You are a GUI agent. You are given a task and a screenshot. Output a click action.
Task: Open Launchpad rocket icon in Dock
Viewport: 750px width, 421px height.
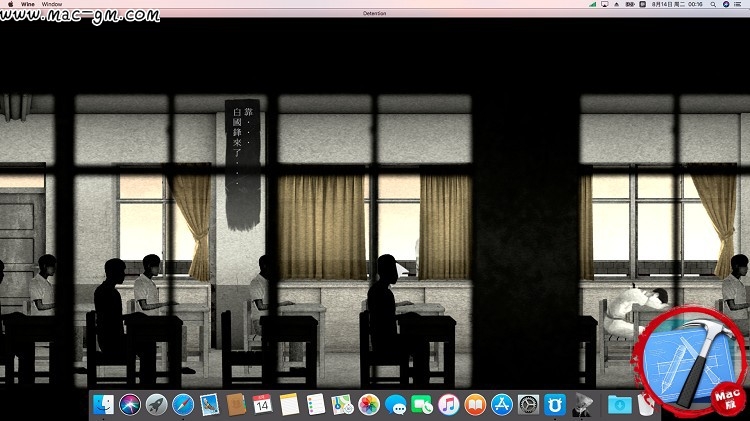(x=156, y=405)
